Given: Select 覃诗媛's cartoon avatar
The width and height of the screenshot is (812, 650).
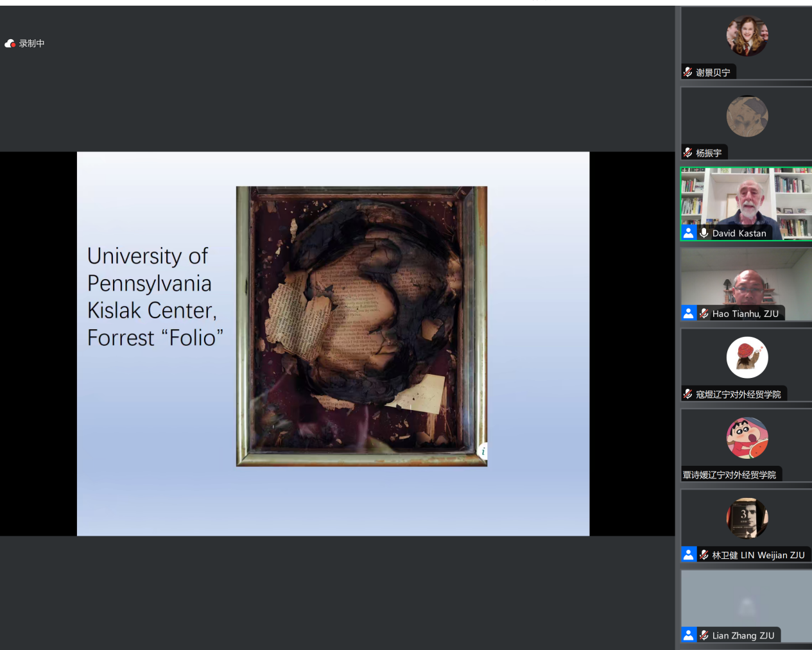Looking at the screenshot, I should [x=747, y=438].
